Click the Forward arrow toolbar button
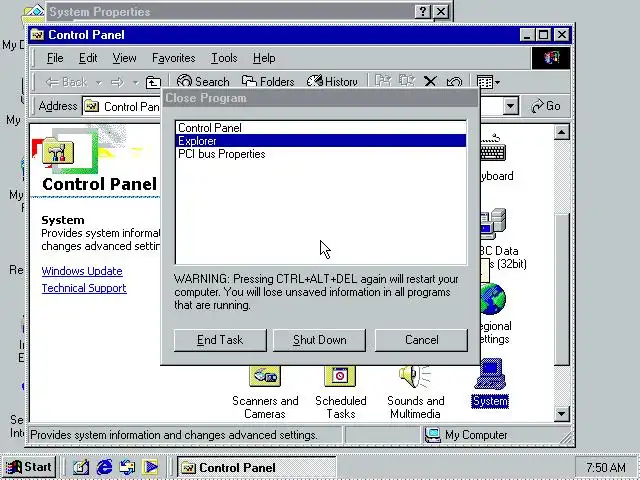The image size is (640, 480). [118, 82]
